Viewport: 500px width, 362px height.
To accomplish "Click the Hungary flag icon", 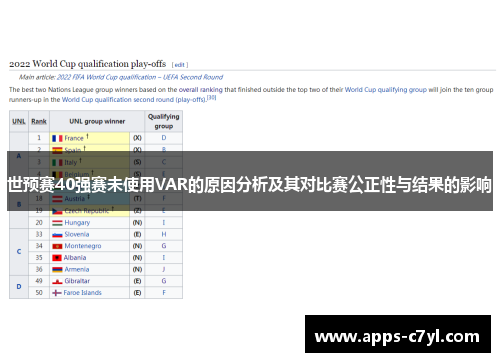I will [x=57, y=223].
